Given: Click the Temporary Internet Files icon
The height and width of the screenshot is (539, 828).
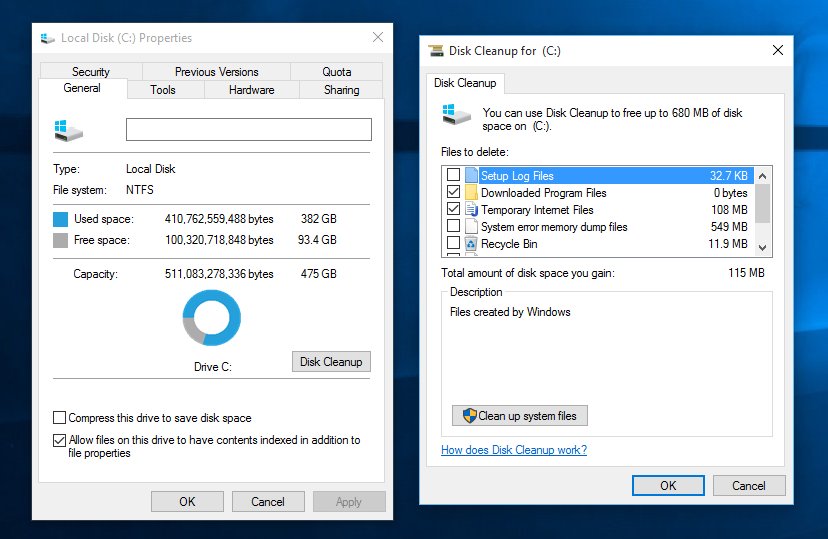Looking at the screenshot, I should pyautogui.click(x=472, y=210).
